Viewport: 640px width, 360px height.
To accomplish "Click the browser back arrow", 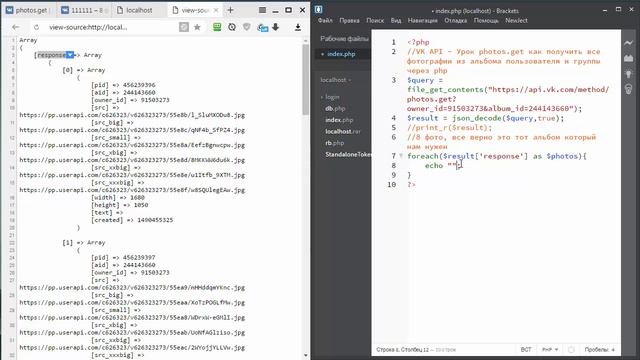I will pos(16,27).
